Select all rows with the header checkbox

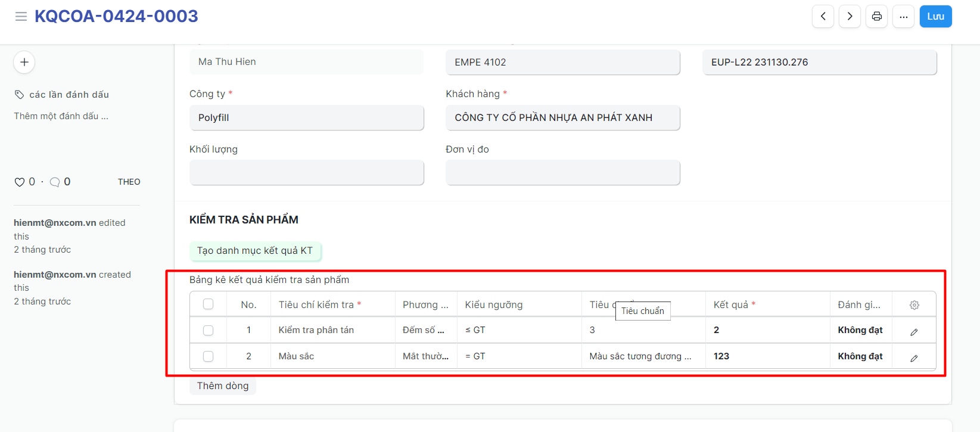(x=208, y=304)
